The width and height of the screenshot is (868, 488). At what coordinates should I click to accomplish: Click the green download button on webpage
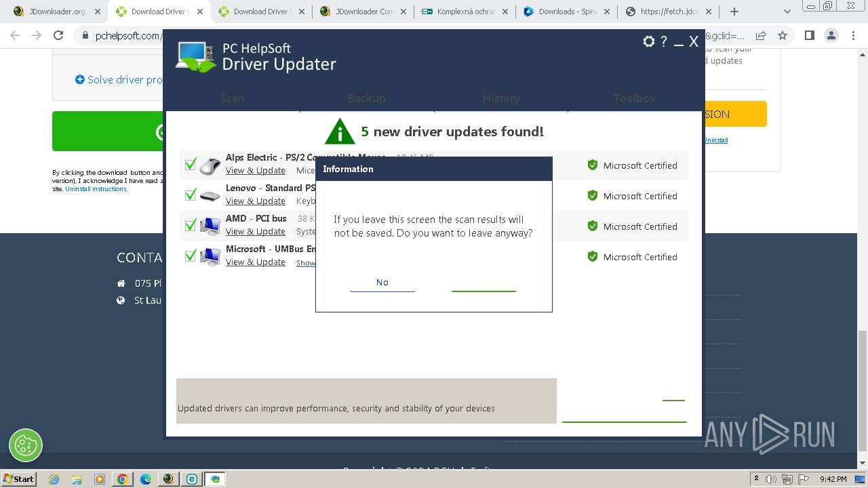pos(108,131)
